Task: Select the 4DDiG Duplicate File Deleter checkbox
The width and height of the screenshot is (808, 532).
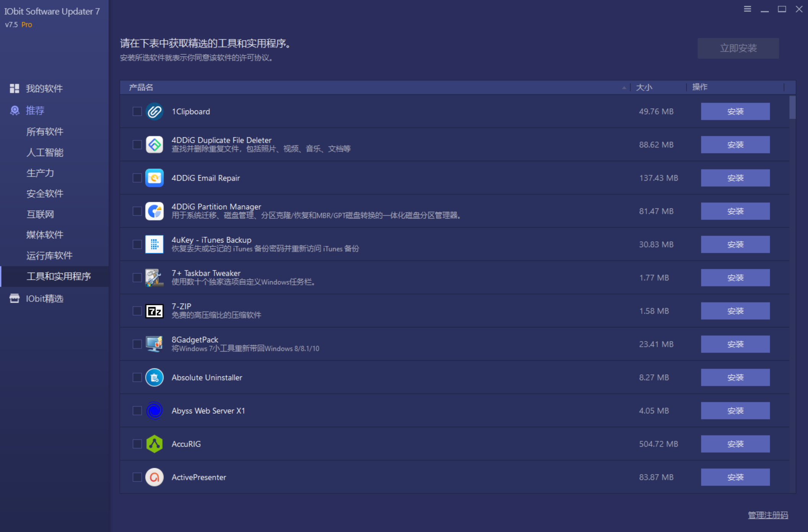Action: 137,145
